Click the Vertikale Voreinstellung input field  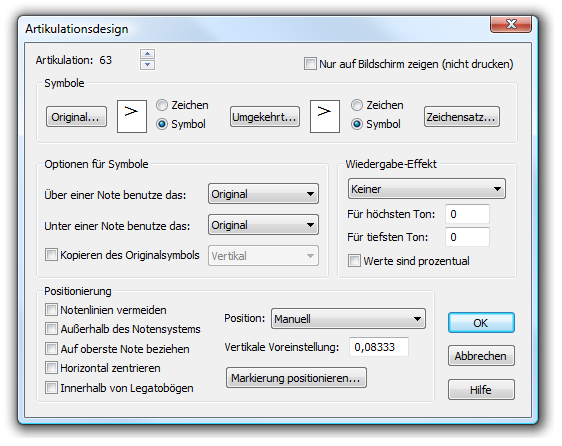click(x=379, y=347)
